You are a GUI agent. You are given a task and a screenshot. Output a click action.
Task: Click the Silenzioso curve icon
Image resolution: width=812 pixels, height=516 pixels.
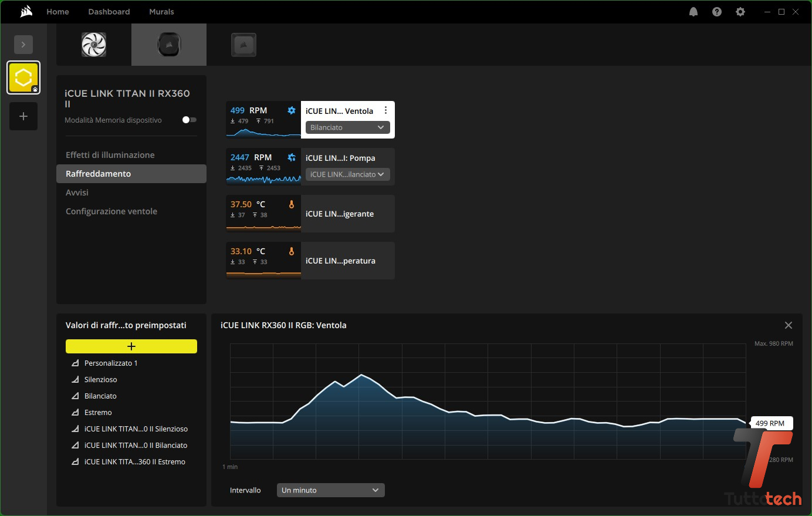tap(75, 380)
